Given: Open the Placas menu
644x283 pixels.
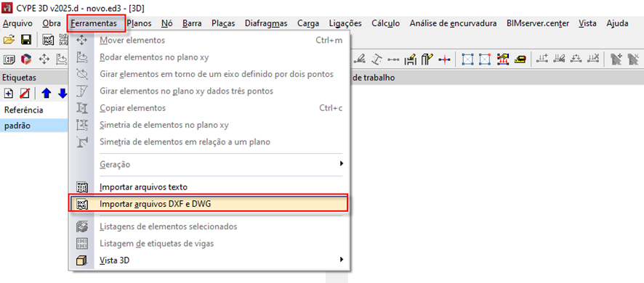Looking at the screenshot, I should click(223, 23).
